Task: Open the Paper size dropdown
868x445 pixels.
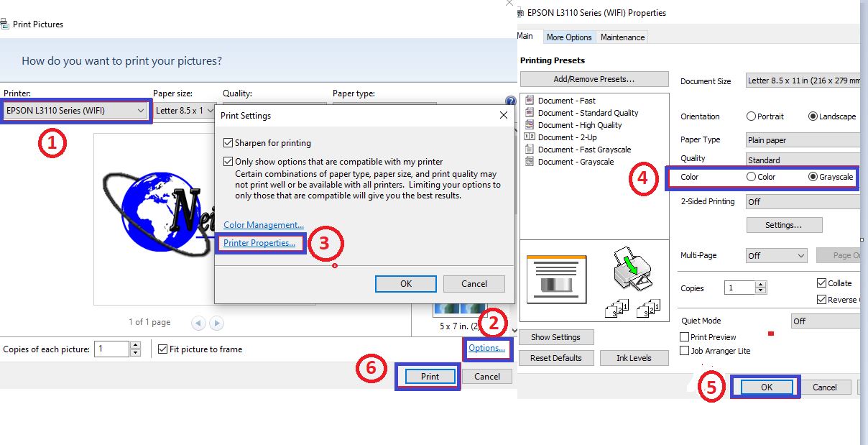Action: click(x=185, y=111)
